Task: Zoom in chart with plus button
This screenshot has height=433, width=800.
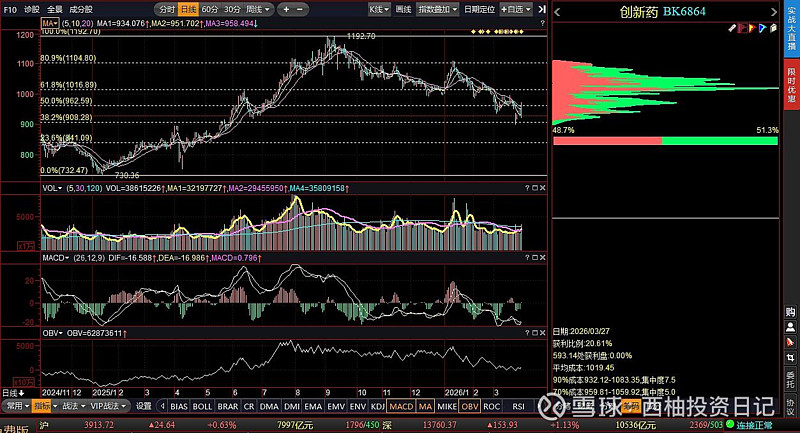Action: [287, 9]
